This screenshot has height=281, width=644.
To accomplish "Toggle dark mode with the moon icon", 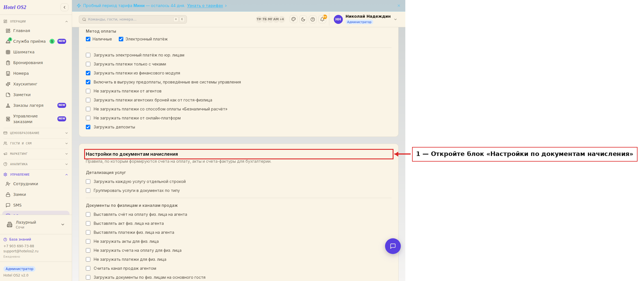I will point(303,19).
